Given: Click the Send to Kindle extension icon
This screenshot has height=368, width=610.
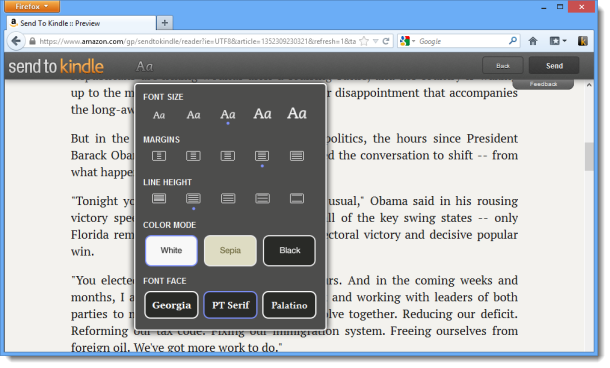Looking at the screenshot, I should point(582,41).
